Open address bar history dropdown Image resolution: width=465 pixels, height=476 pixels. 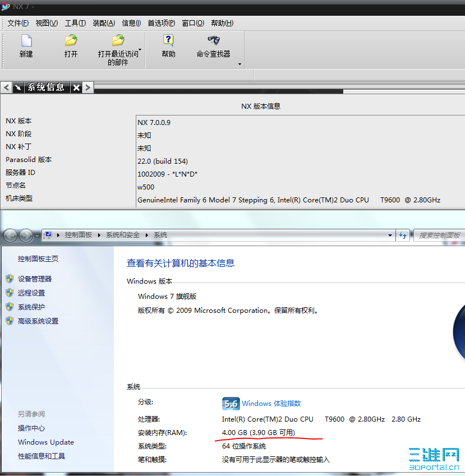coord(390,235)
